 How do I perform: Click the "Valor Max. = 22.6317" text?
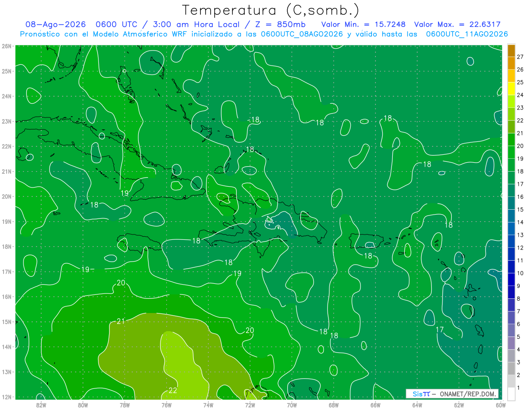pyautogui.click(x=457, y=24)
